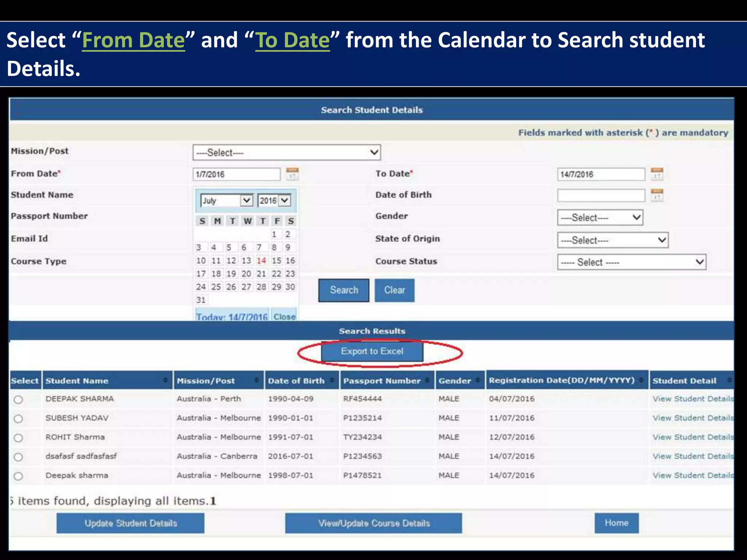747x560 pixels.
Task: Select radio button for ROHIT Sharma
Action: [18, 438]
